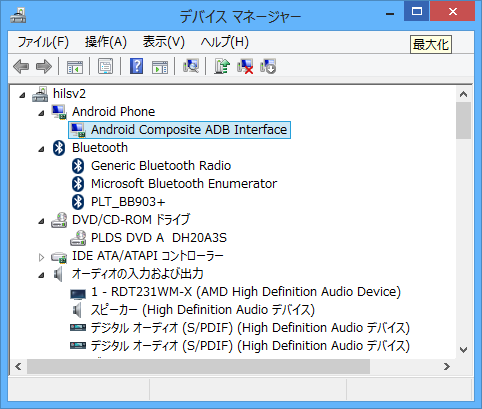The height and width of the screenshot is (409, 482).
Task: Select the PLT_BB903+ device
Action: [128, 202]
